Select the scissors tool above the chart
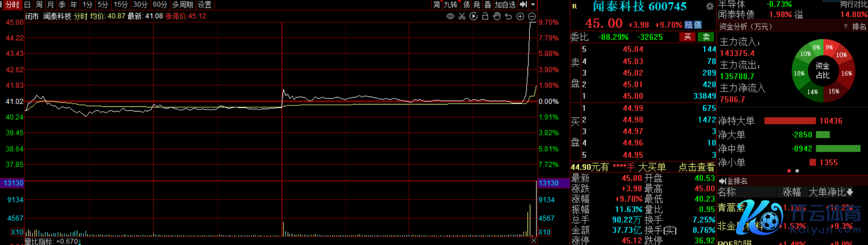This screenshot has width=868, height=245. pyautogui.click(x=462, y=16)
